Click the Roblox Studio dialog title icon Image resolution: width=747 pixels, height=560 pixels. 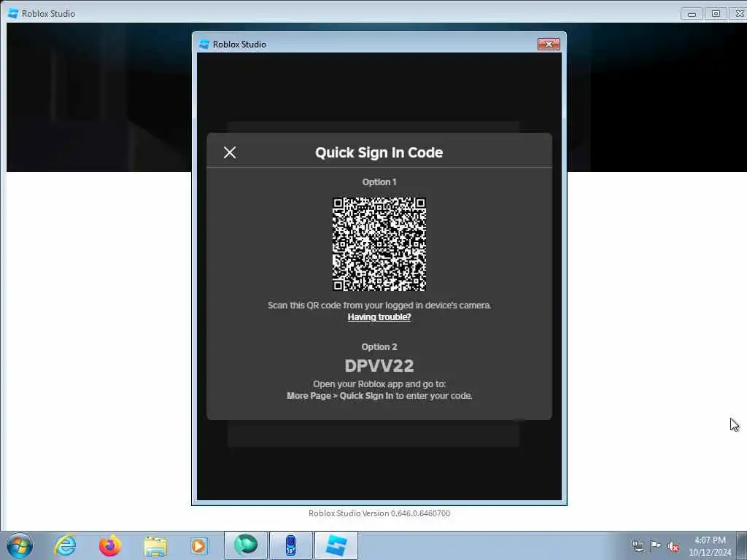click(x=204, y=44)
